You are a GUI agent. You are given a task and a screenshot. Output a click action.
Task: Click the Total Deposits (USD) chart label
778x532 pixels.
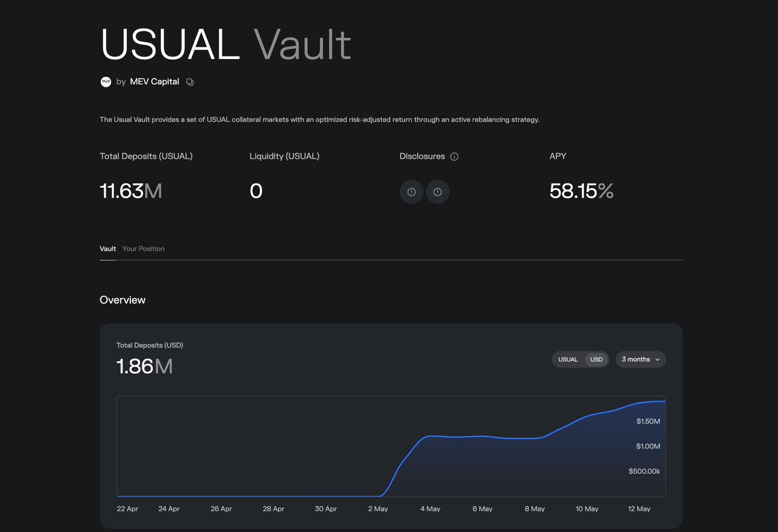150,345
